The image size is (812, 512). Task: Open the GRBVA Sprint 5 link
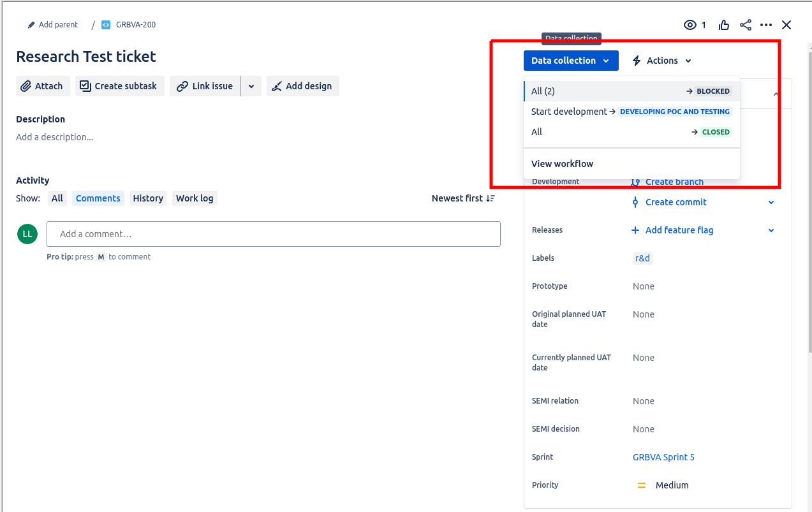pyautogui.click(x=663, y=457)
